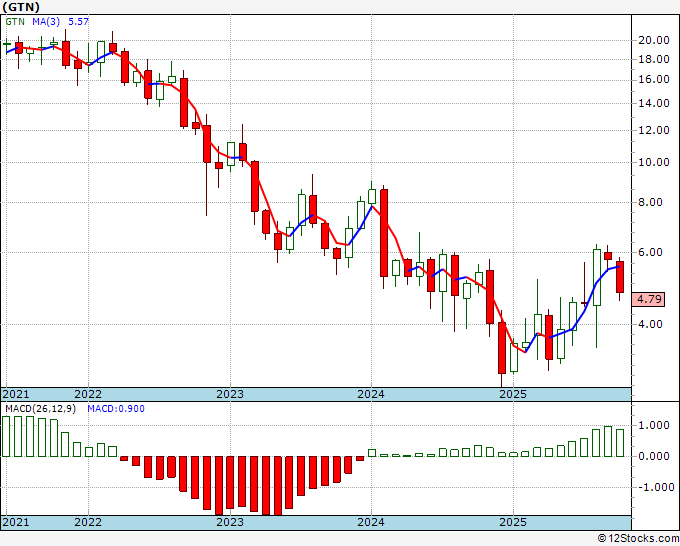Click the large red candle after 2024

point(384,233)
